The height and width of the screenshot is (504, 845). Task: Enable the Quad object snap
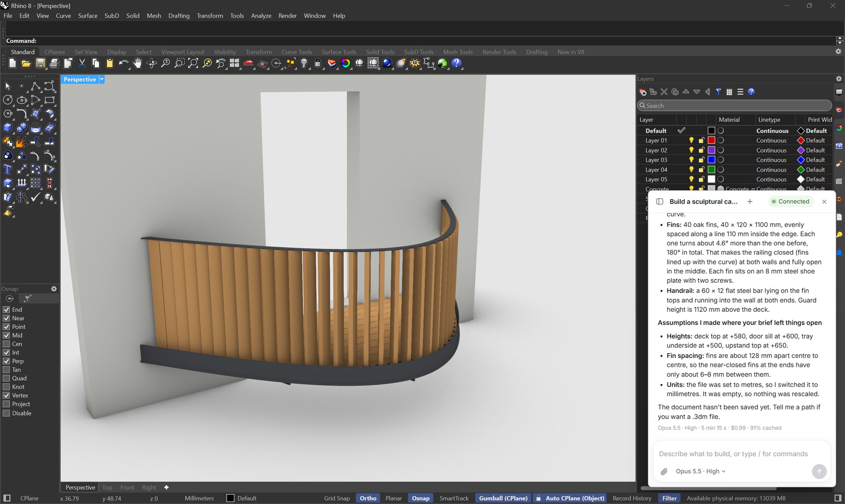pos(6,378)
